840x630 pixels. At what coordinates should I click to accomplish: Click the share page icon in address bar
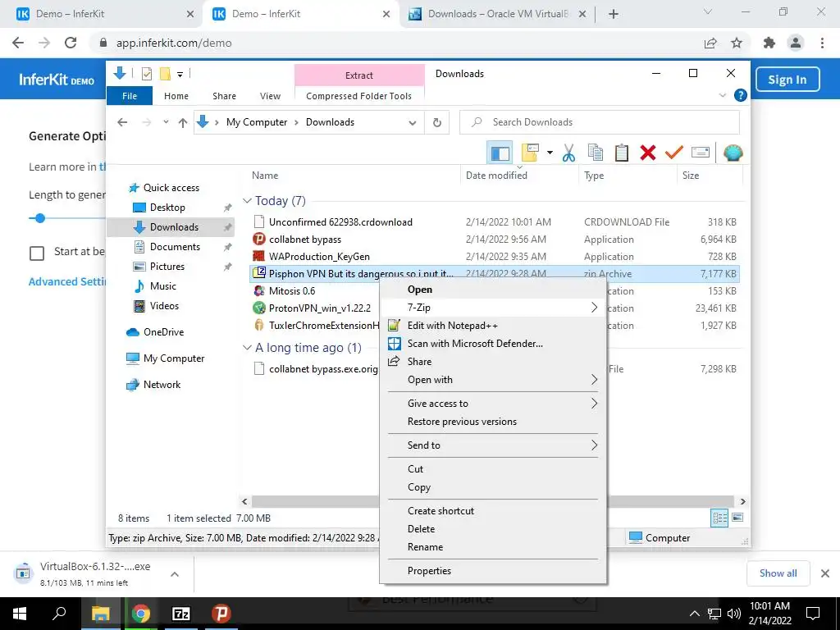point(710,43)
